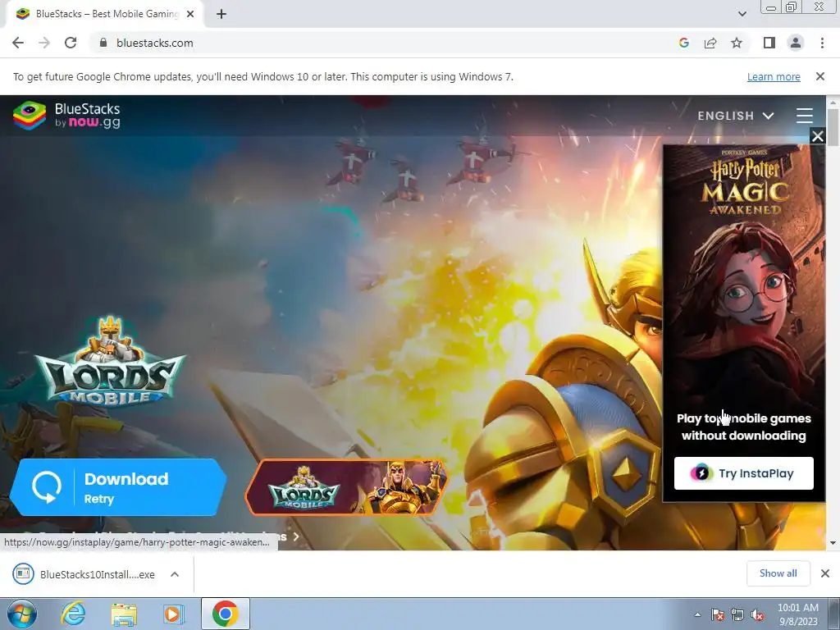840x630 pixels.
Task: Open the hamburger site menu
Action: coord(804,116)
